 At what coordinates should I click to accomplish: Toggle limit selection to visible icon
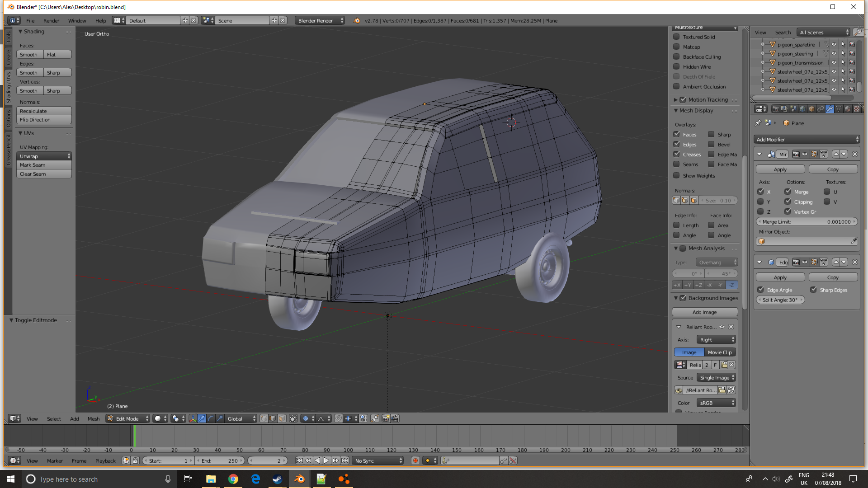pyautogui.click(x=293, y=418)
